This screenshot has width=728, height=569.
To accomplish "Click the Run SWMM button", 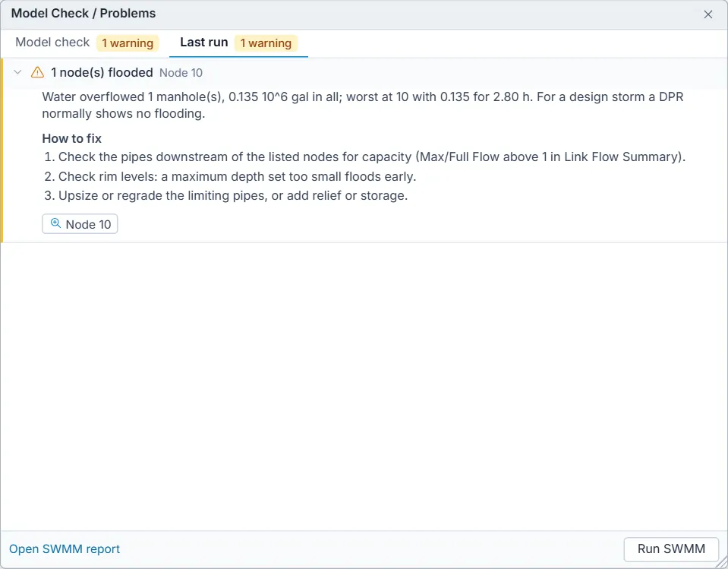I will click(x=671, y=548).
